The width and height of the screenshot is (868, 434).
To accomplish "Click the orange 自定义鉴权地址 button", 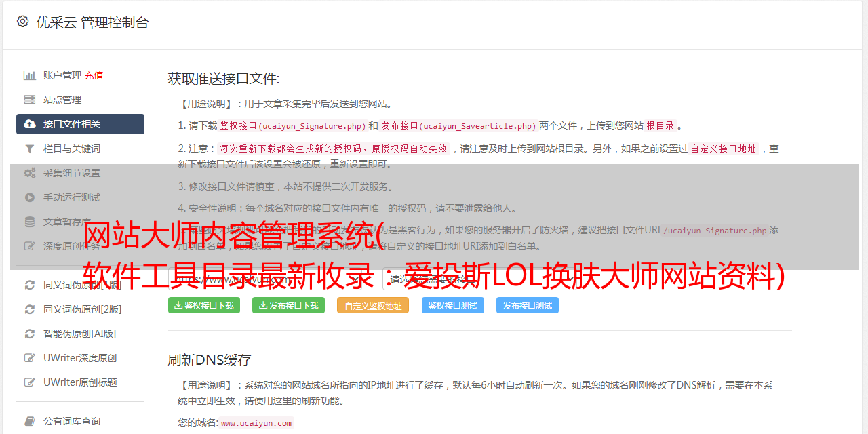I will 373,306.
